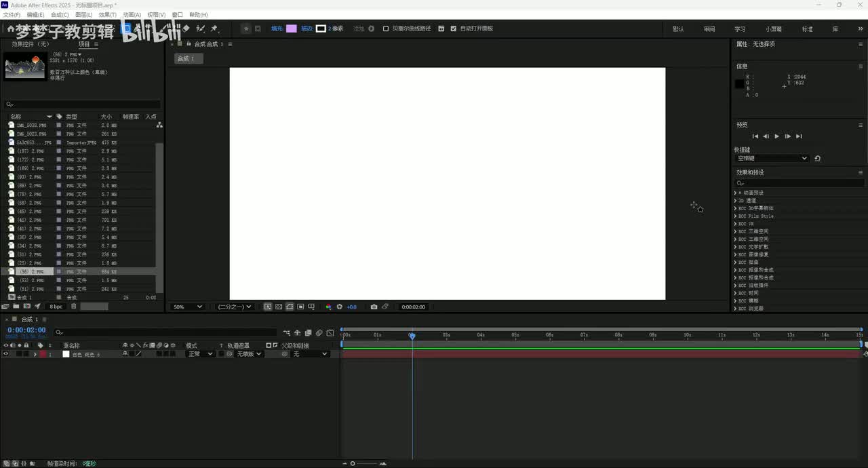The image size is (868, 468).
Task: Open the 帮助 (Help) menu
Action: [199, 14]
